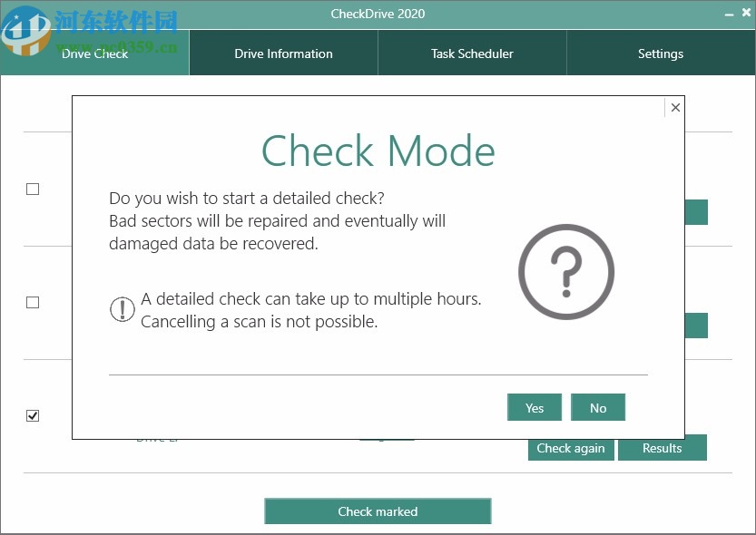Check the second drive's checkbox
Screen dimensions: 756x535
(33, 302)
